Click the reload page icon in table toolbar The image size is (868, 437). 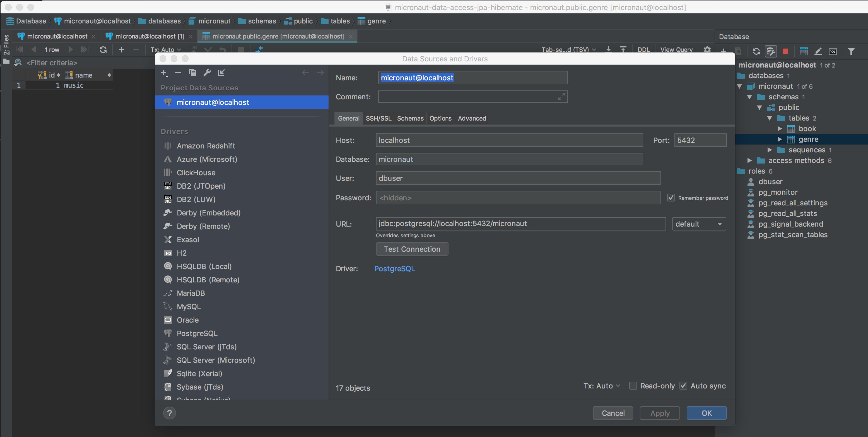coord(103,50)
